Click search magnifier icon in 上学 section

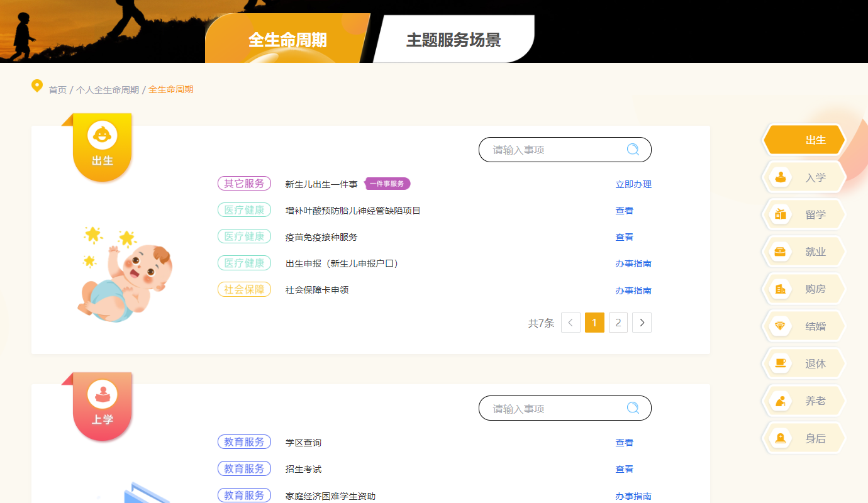633,408
